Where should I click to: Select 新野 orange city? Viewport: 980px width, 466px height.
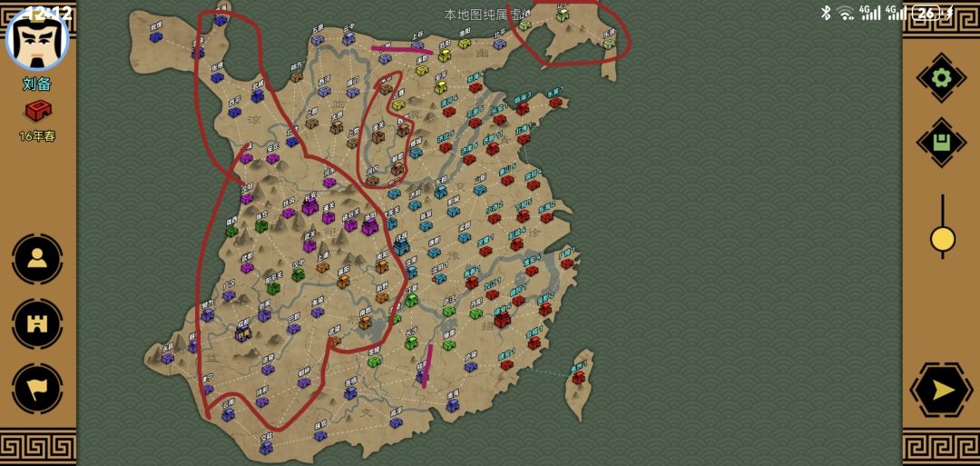382,297
